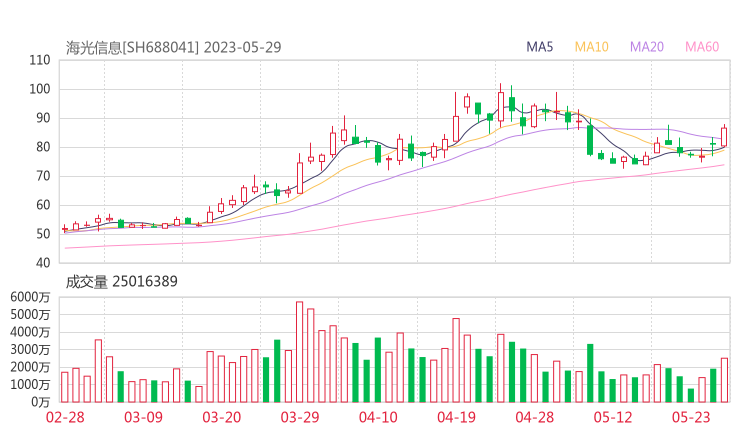Image resolution: width=740 pixels, height=440 pixels.
Task: Click the last red candlestick at chart's right end
Action: (724, 136)
